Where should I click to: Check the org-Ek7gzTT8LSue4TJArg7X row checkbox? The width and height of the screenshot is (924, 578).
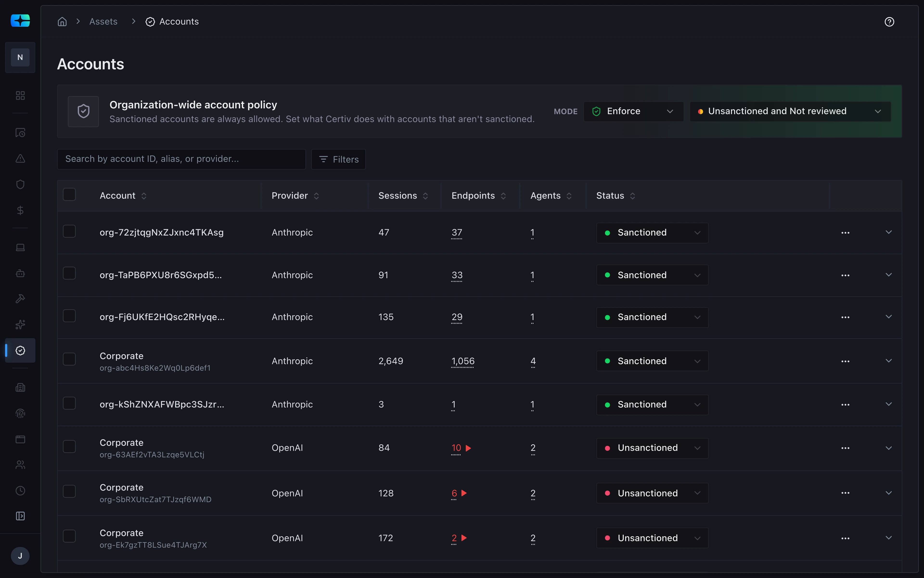click(69, 536)
